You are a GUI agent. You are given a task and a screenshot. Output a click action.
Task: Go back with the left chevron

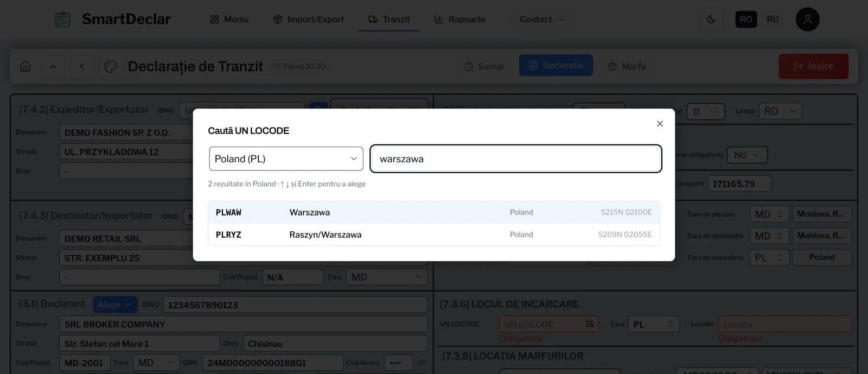[82, 66]
